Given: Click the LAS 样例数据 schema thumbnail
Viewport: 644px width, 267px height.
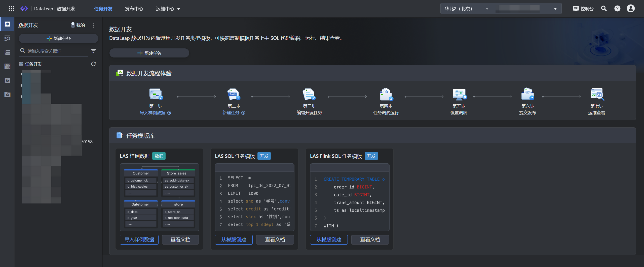Looking at the screenshot, I should 159,197.
